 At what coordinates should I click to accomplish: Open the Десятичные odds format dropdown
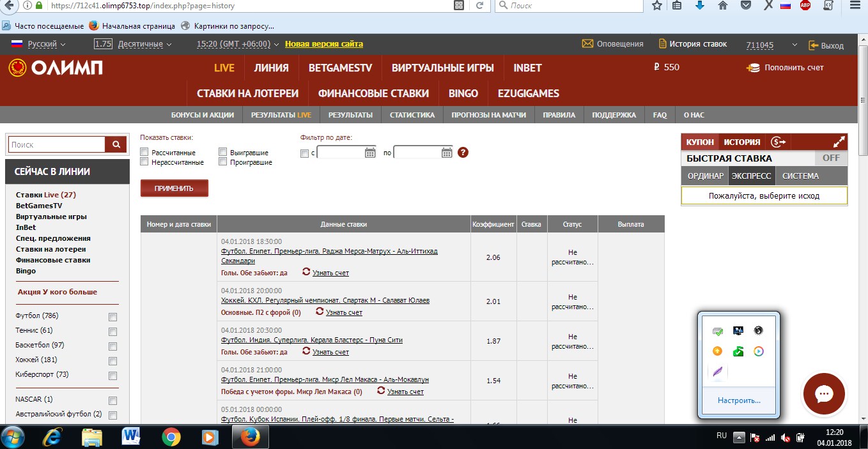pyautogui.click(x=145, y=44)
